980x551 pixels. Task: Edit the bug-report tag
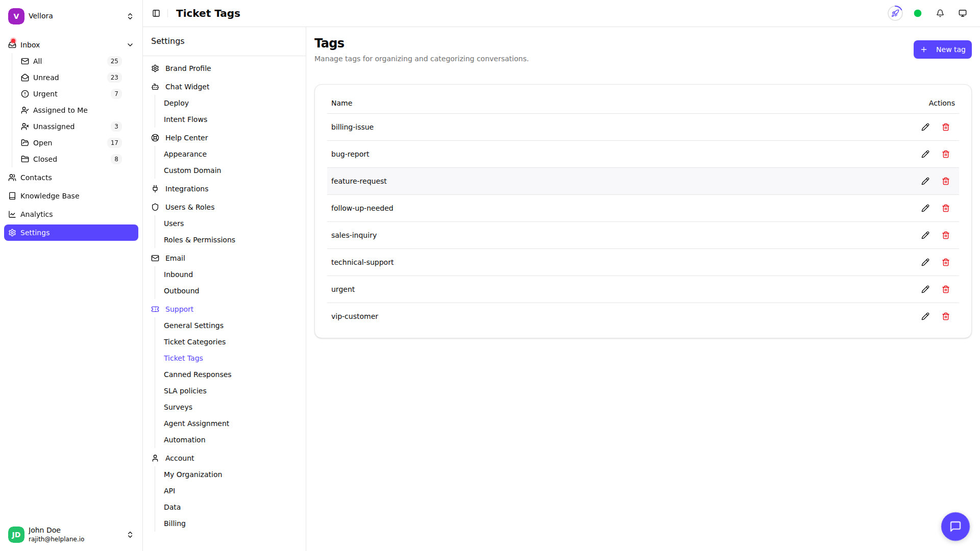(x=925, y=154)
